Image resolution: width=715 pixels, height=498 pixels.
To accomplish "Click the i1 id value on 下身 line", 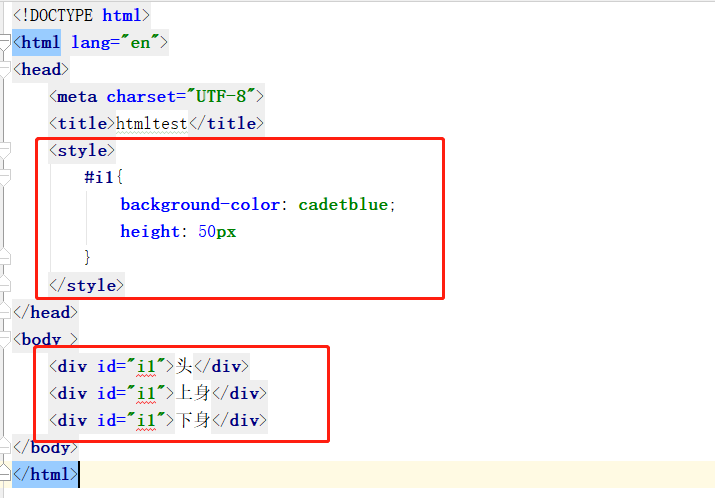I will (x=146, y=420).
